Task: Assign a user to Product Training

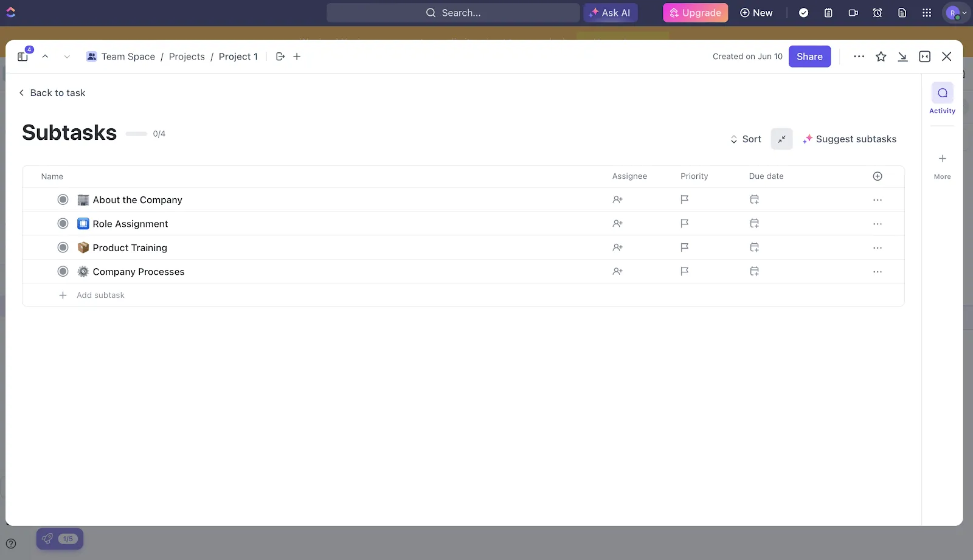Action: click(x=618, y=247)
